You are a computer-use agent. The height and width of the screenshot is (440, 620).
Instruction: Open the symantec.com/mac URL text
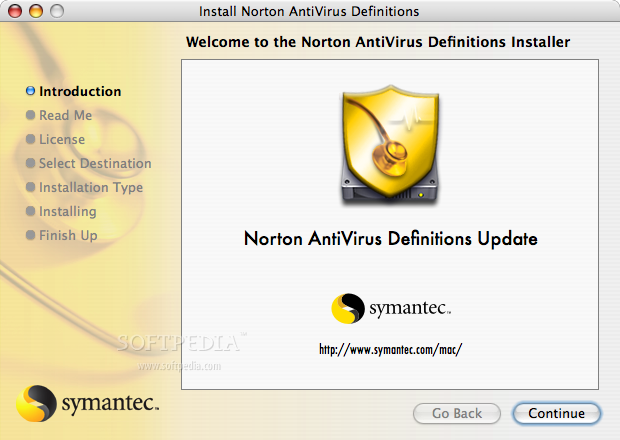390,349
